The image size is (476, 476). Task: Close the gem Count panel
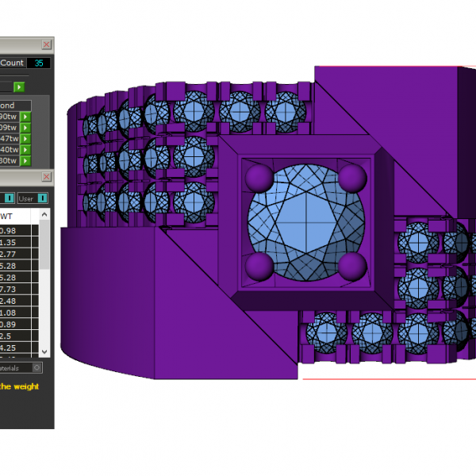point(46,45)
